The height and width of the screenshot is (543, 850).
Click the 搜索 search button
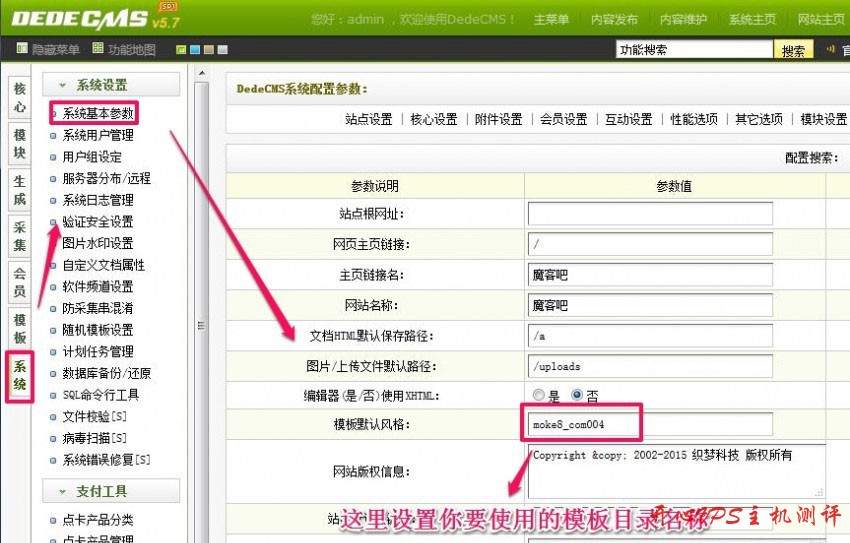click(793, 50)
